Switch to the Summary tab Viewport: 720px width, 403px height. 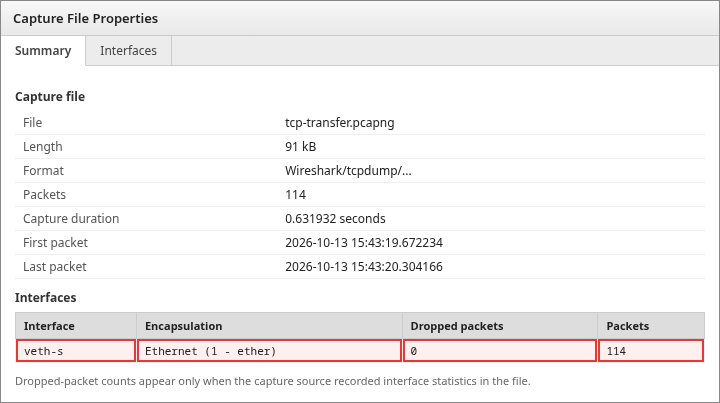pos(43,50)
